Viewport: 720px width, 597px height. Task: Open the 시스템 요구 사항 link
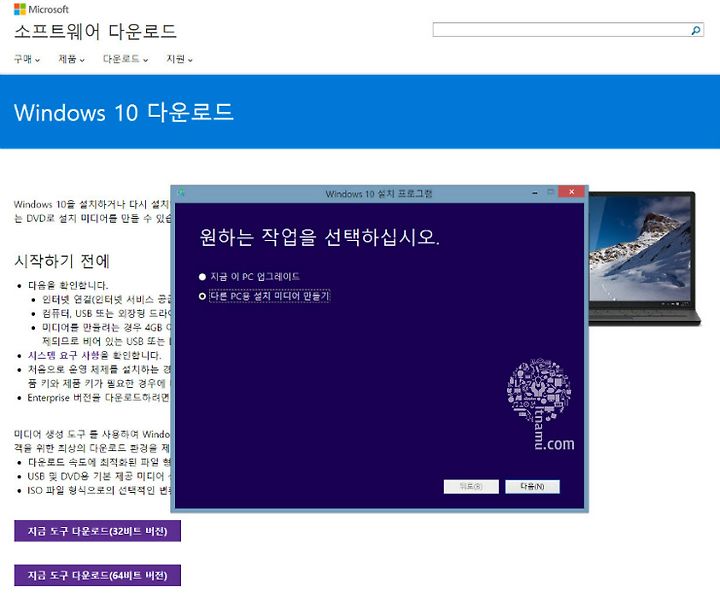63,355
